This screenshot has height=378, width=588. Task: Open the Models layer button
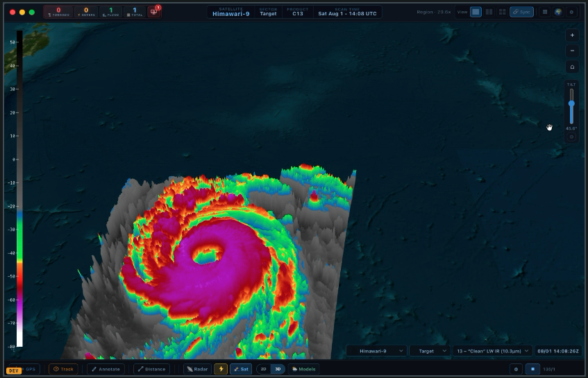click(304, 369)
